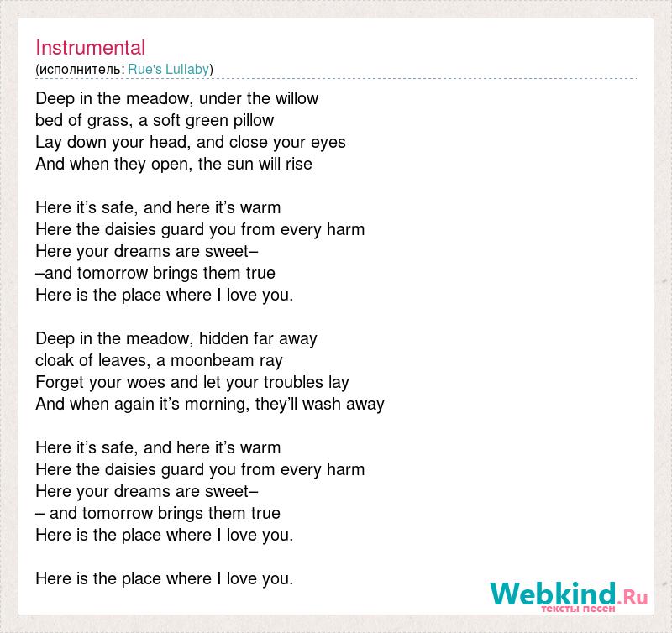Click '–and tomorrow brings them true' without space
Image resolution: width=672 pixels, height=633 pixels.
click(x=155, y=273)
